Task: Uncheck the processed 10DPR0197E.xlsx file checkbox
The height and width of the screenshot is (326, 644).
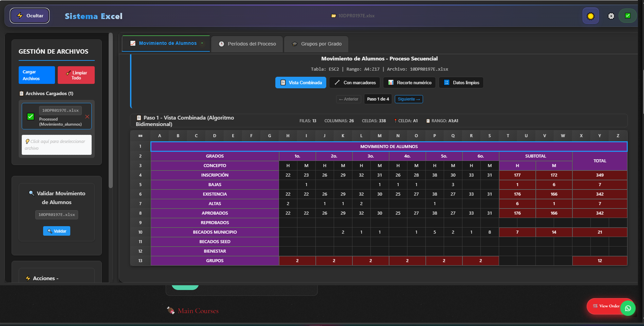Action: click(31, 117)
